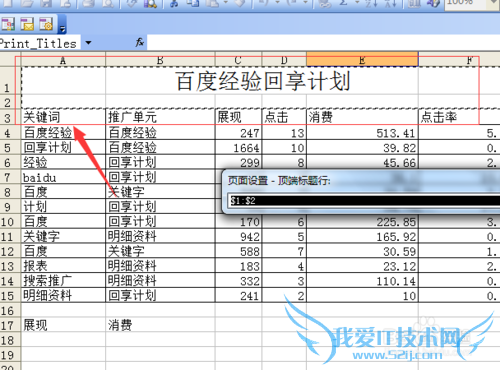Click cell 搜索推广 in row 14
The height and width of the screenshot is (370, 500).
[63, 281]
